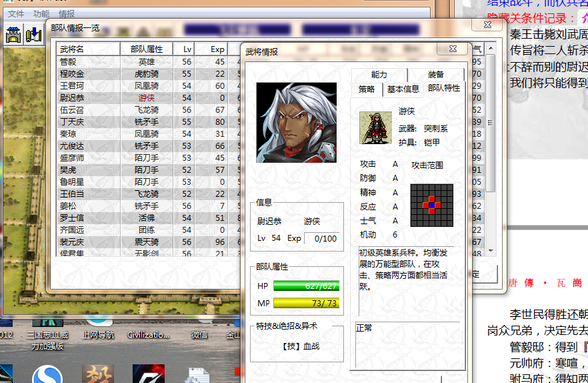
Task: Select the 秦琼 row in troop list
Action: point(149,133)
